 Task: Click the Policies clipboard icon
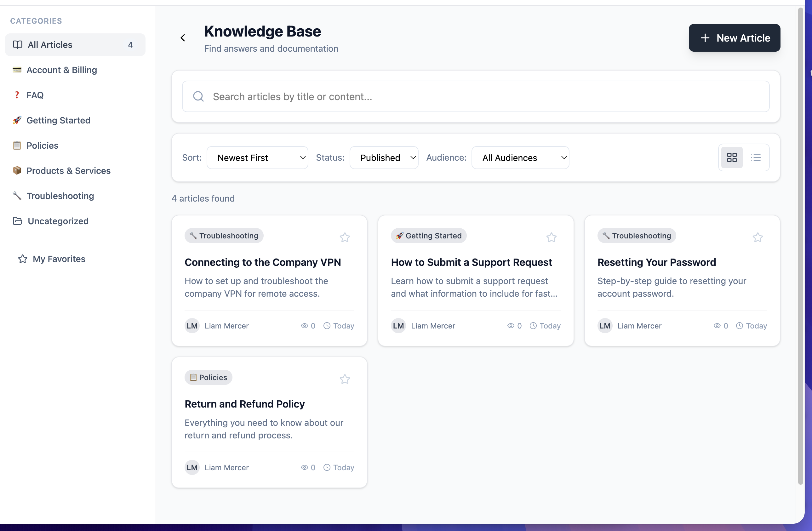coord(17,145)
